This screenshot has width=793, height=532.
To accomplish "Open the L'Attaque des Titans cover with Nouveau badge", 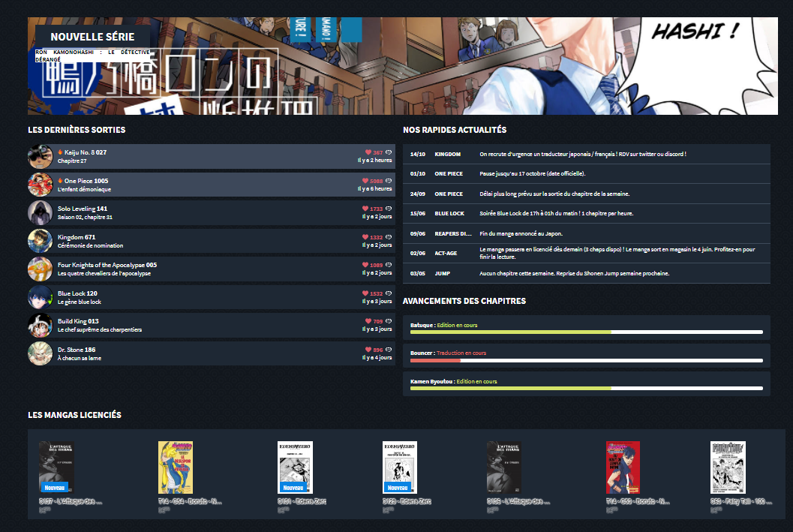I will point(57,467).
